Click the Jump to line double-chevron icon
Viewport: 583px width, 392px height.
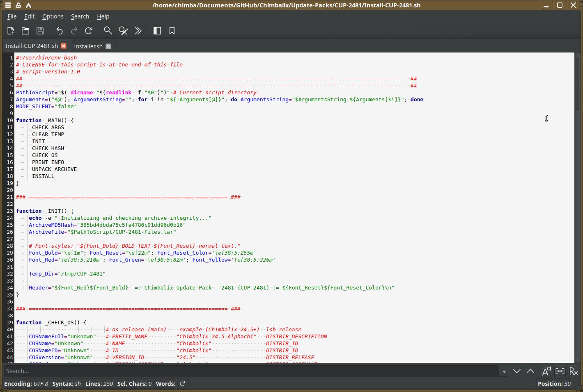[138, 31]
